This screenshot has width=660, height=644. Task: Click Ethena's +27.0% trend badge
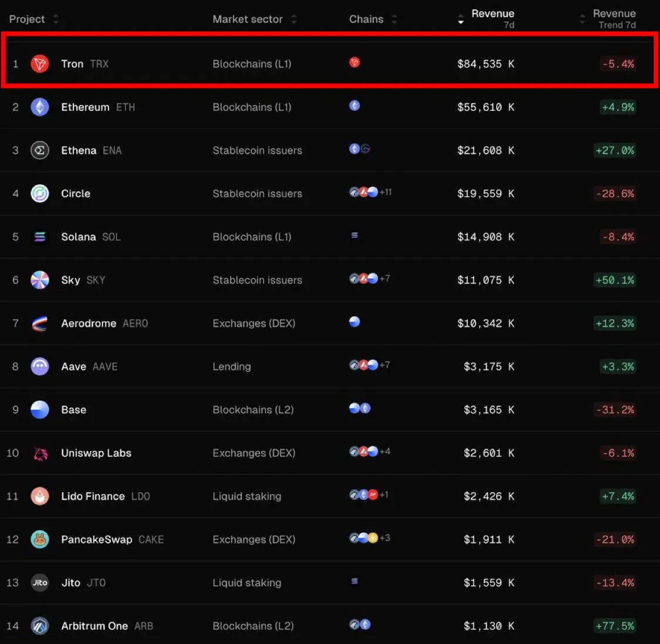tap(615, 151)
